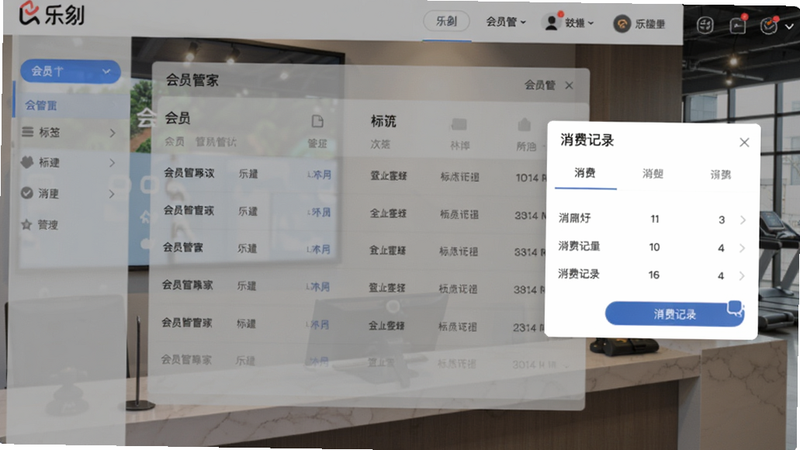Switch to the second tab in 消费记录 dialog
Viewport: 800px width, 450px height.
point(653,174)
